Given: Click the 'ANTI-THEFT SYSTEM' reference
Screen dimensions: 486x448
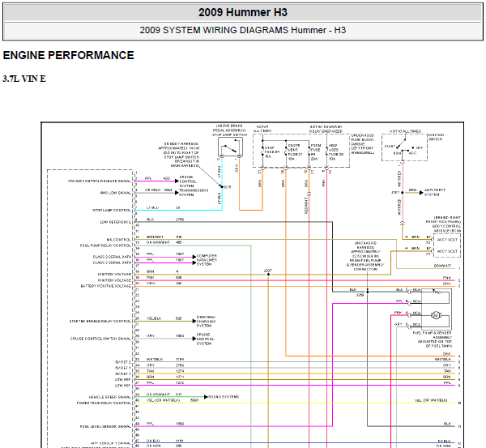Looking at the screenshot, I should click(434, 192).
